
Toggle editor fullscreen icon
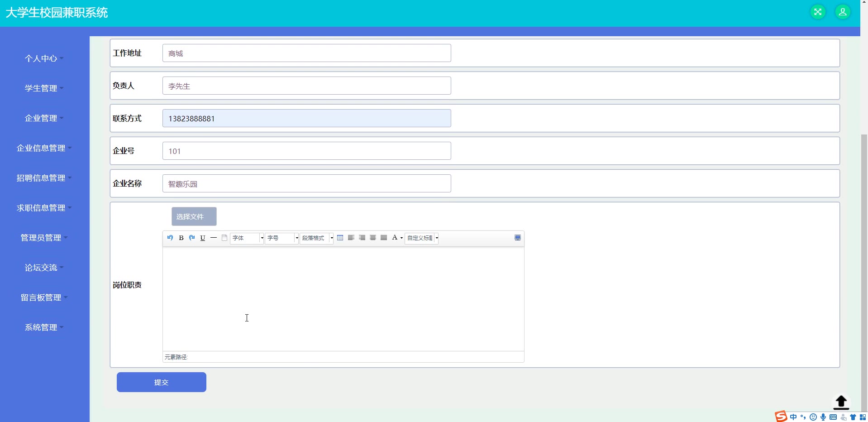(x=518, y=238)
